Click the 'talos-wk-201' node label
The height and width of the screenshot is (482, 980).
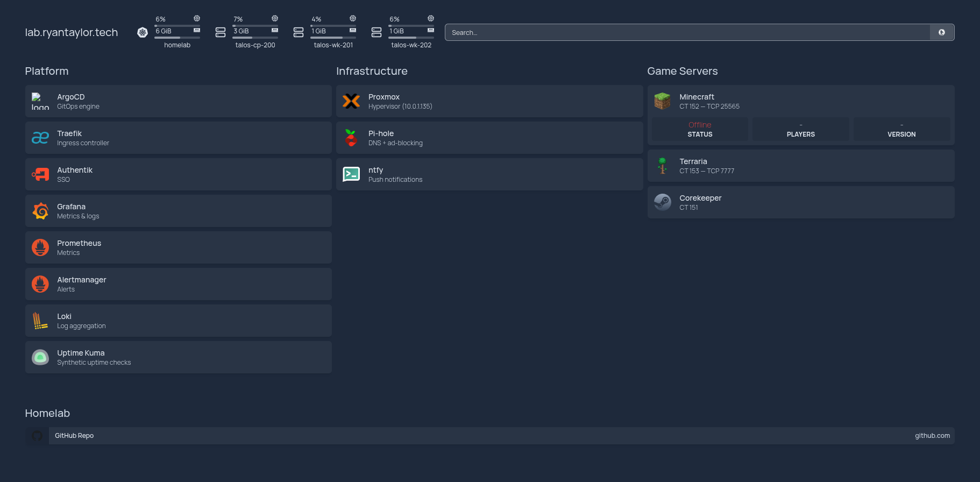pyautogui.click(x=333, y=45)
